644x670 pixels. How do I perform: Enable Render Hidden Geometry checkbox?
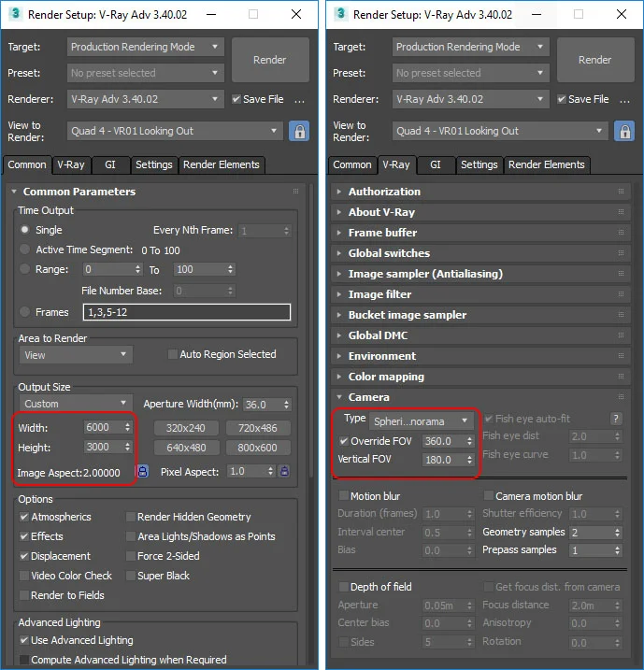pyautogui.click(x=131, y=517)
